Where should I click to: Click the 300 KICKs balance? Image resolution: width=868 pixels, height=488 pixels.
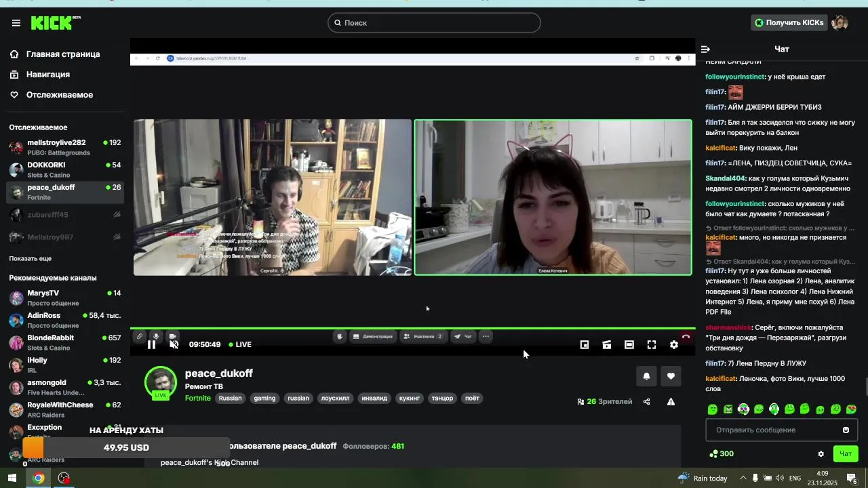(721, 453)
